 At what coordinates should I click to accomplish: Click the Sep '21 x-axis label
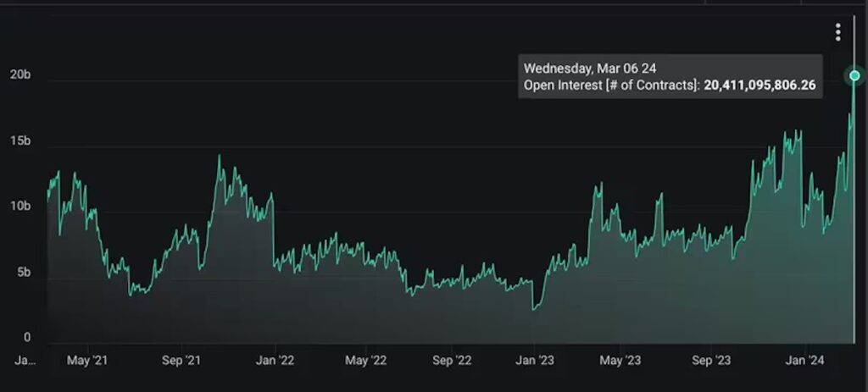click(x=181, y=361)
